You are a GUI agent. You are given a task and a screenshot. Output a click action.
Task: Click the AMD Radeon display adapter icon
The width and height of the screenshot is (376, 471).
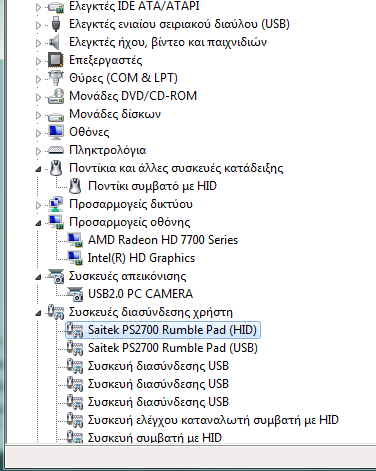pos(75,240)
